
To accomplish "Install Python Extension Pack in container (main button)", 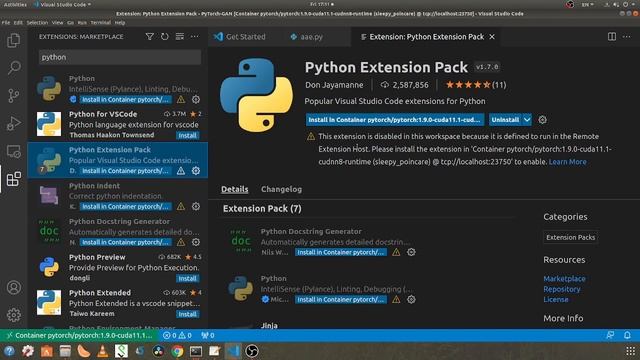I will coord(395,120).
